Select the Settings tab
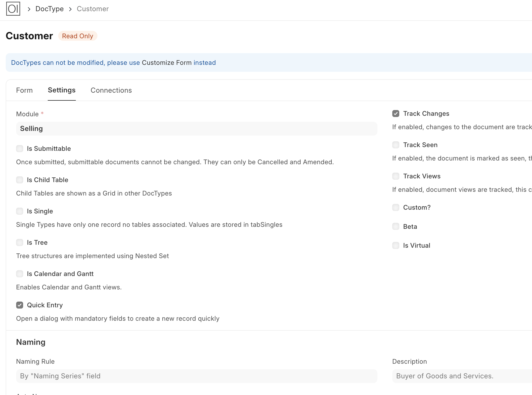 click(x=62, y=90)
